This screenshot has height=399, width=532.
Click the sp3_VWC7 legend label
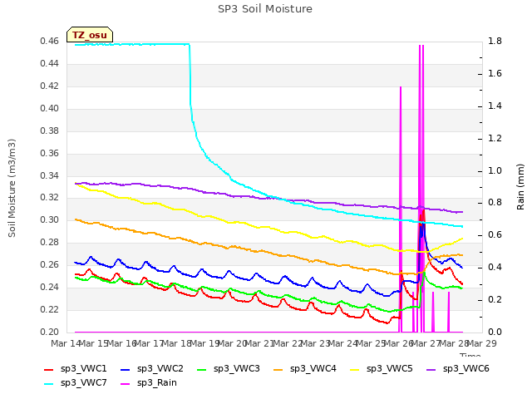point(83,382)
